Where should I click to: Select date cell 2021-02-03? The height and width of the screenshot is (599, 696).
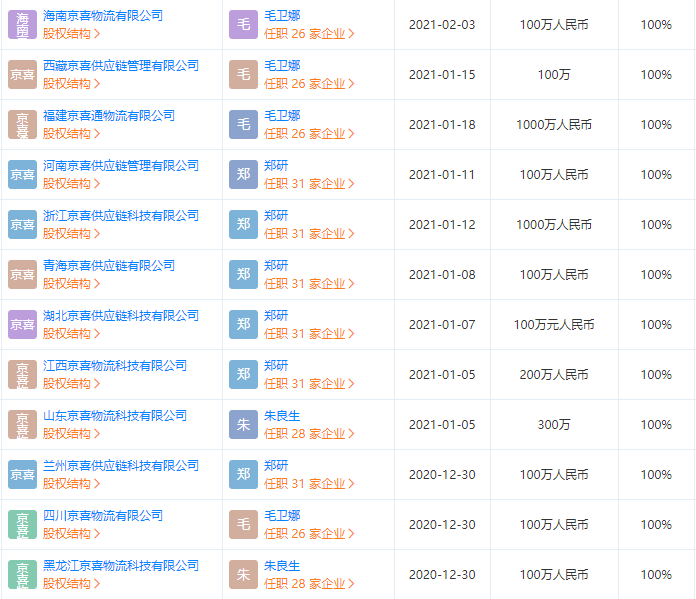pyautogui.click(x=442, y=24)
